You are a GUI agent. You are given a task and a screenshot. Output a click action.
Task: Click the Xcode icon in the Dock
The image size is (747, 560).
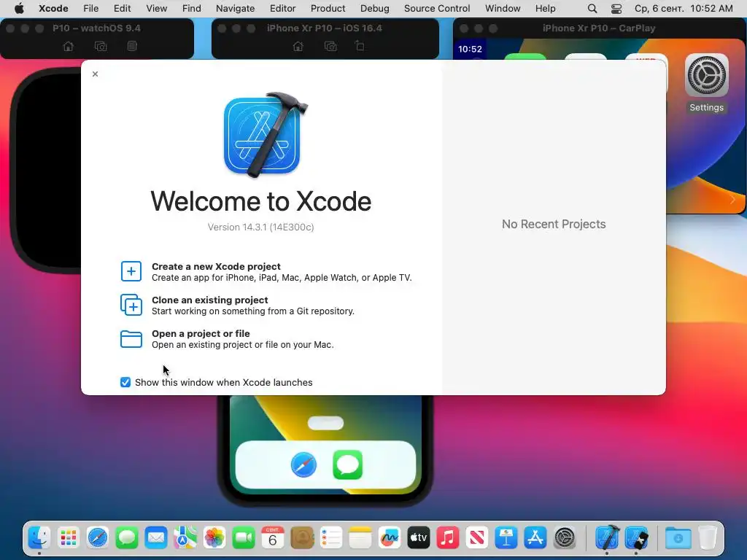[x=607, y=537]
